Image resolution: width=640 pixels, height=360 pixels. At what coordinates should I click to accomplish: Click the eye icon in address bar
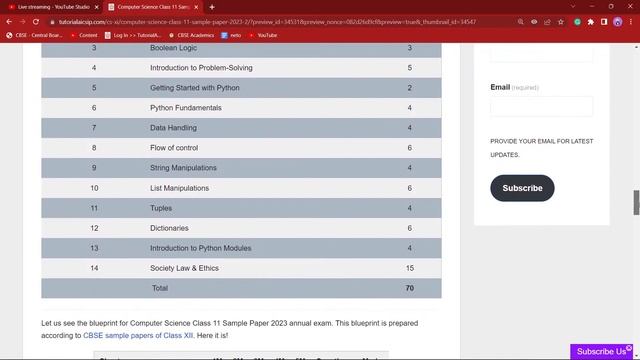click(x=534, y=22)
